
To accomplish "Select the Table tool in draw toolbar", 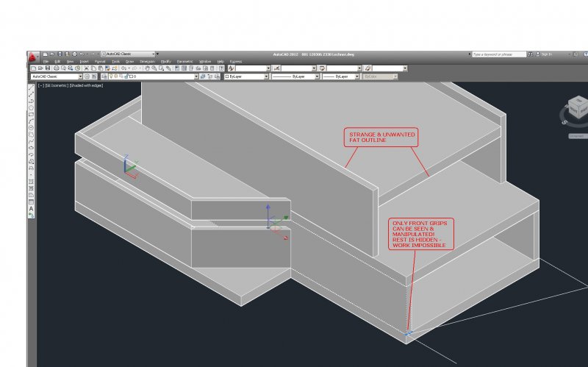I will pos(31,202).
